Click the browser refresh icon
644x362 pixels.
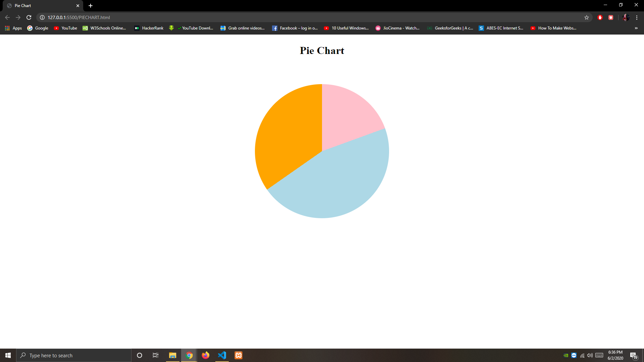point(28,17)
